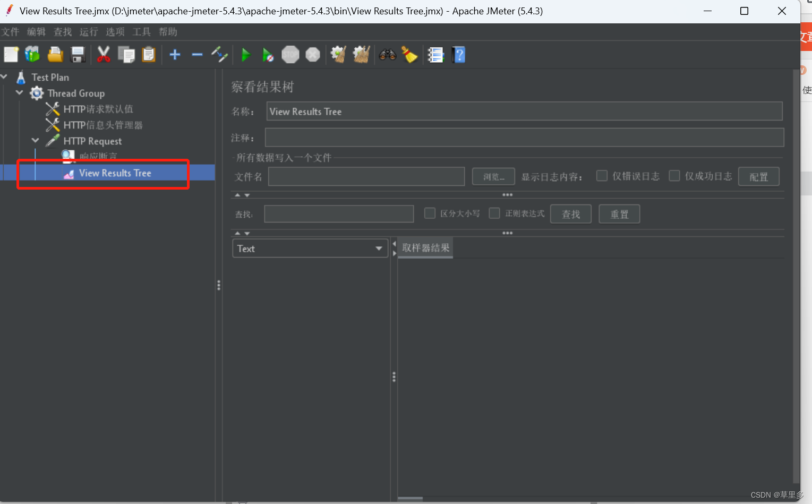Click the Search binoculars icon

point(387,54)
